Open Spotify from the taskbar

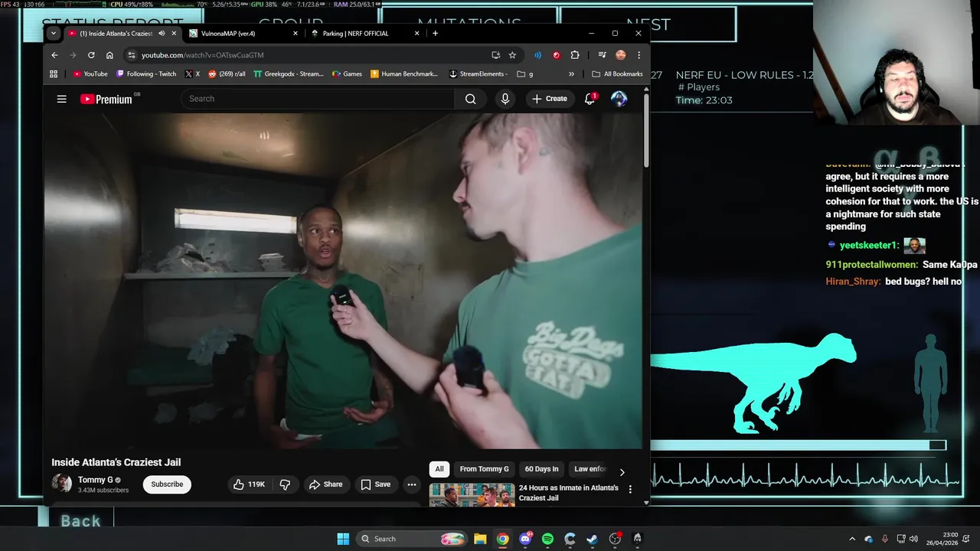pos(547,539)
